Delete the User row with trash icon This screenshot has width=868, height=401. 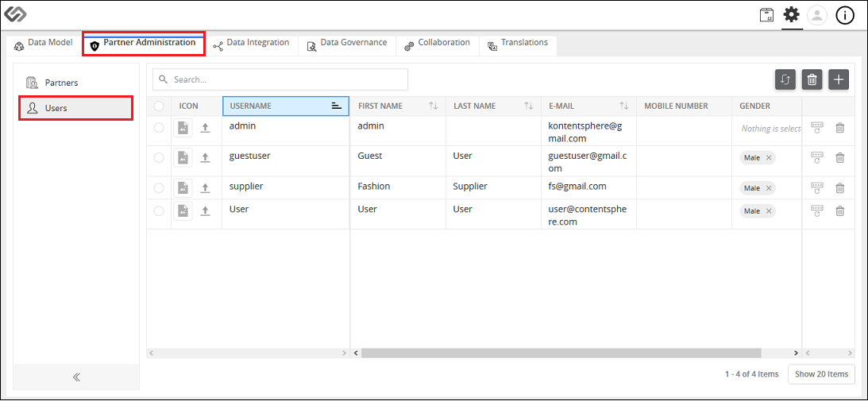click(x=839, y=211)
